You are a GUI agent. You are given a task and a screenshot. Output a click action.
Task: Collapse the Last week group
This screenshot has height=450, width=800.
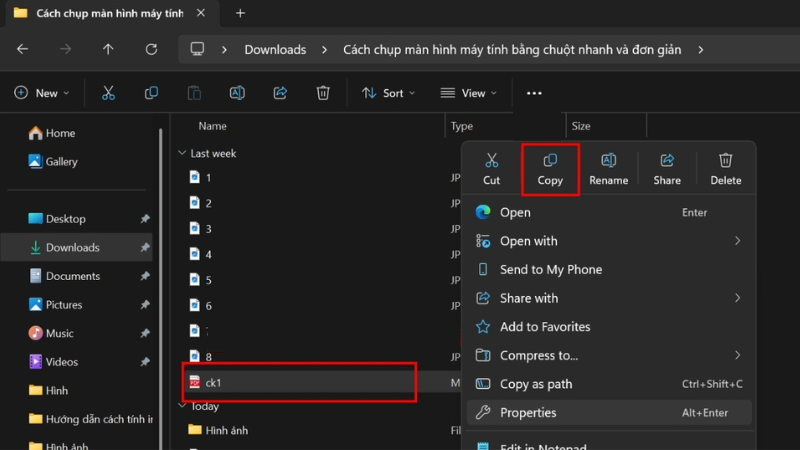pos(182,154)
